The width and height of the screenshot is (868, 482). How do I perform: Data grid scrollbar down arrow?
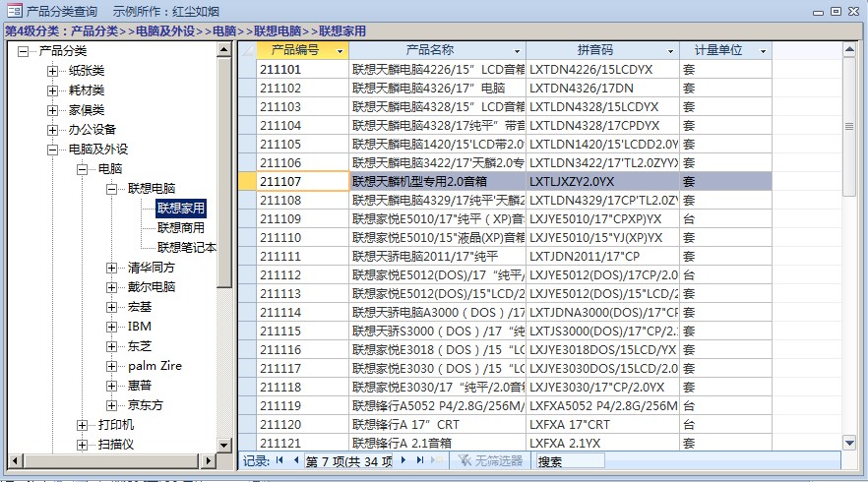(x=849, y=442)
